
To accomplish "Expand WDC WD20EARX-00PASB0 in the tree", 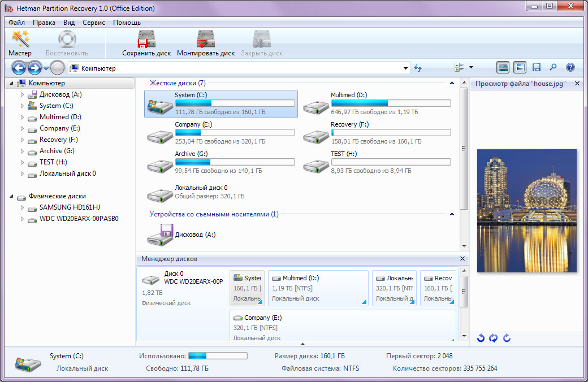I will tap(22, 219).
